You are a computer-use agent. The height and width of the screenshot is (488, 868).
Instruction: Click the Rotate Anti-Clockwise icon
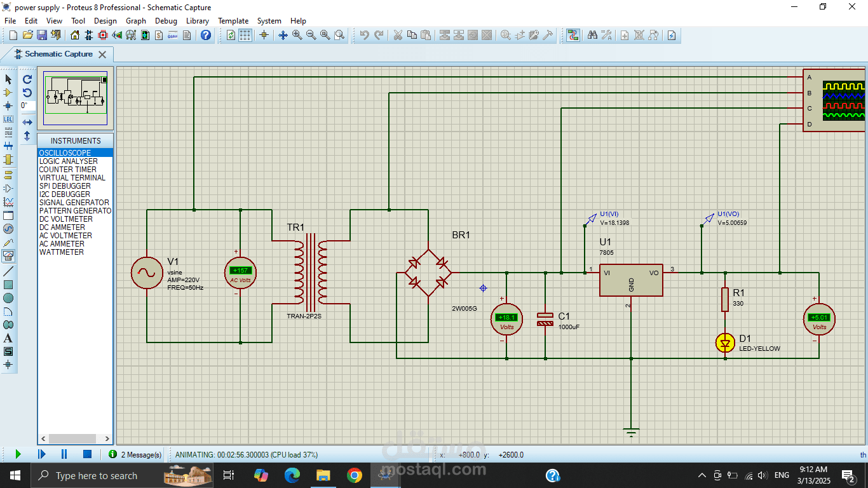pyautogui.click(x=27, y=93)
